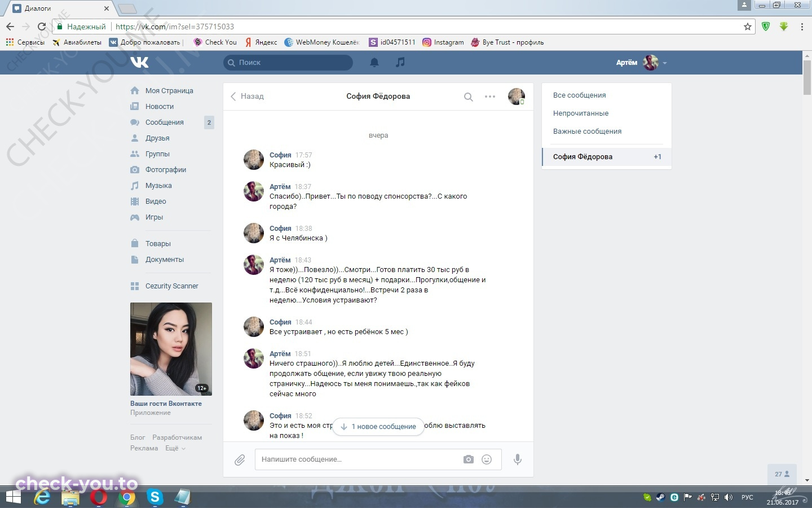This screenshot has height=508, width=812.
Task: Select Непрочитанные filter
Action: (x=580, y=113)
